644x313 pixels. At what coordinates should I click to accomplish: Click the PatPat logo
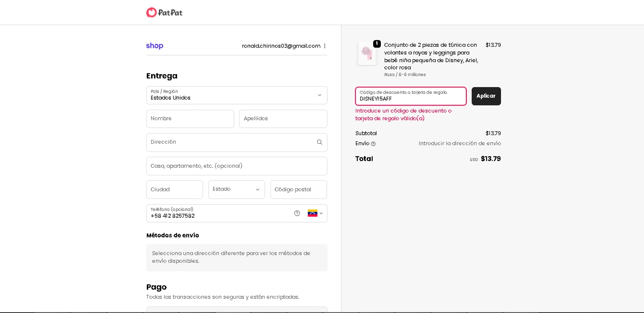coord(164,12)
